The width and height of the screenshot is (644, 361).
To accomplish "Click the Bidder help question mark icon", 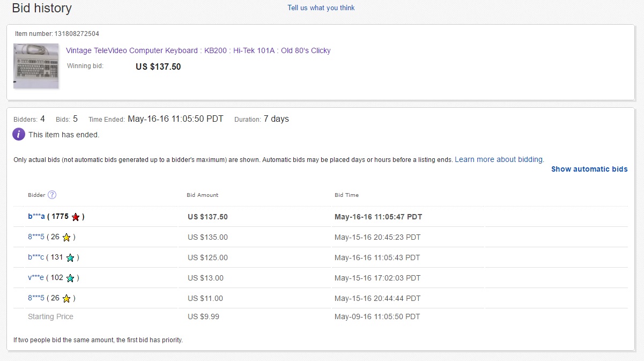I will pos(52,195).
